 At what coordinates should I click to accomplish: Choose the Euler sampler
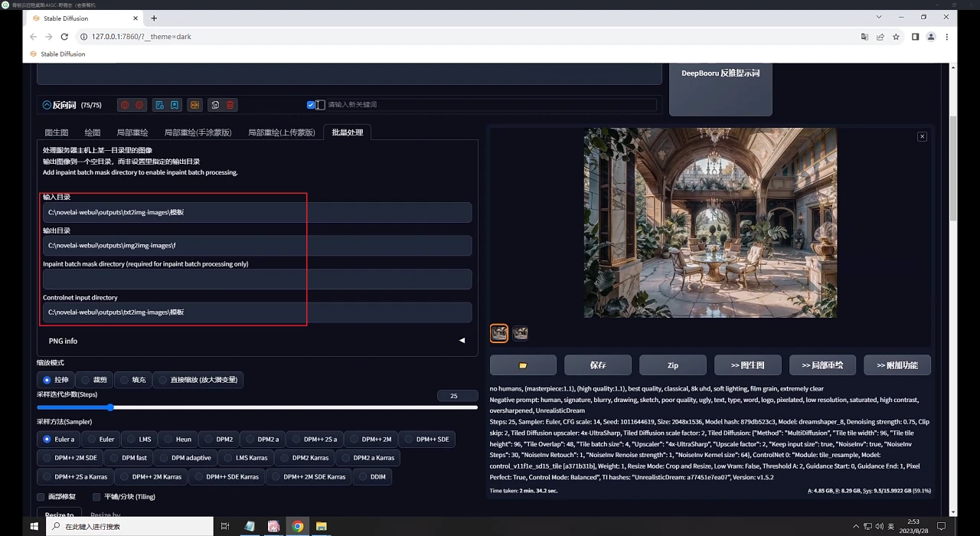click(101, 440)
